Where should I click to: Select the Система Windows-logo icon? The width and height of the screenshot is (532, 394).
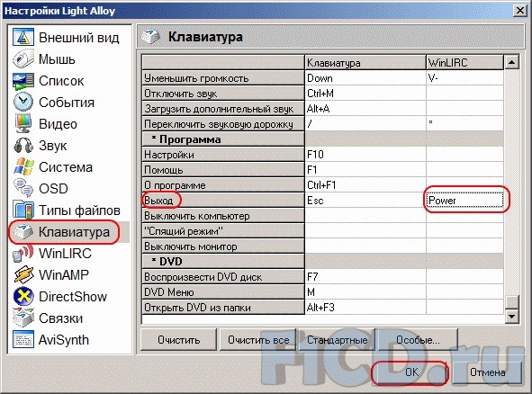(23, 166)
